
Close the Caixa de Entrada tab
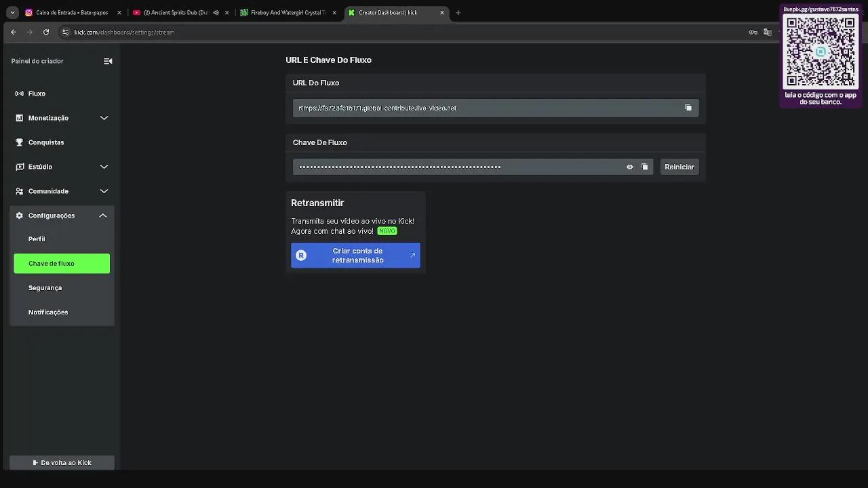click(119, 12)
